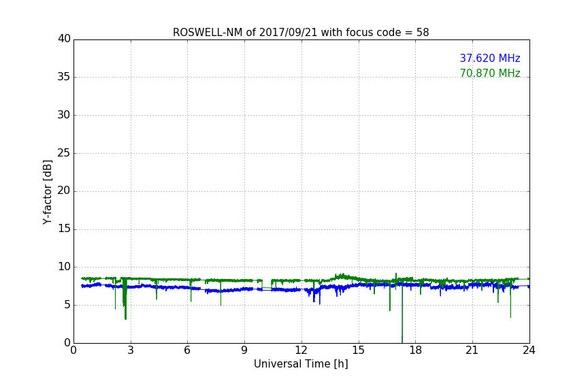
Task: Click x-axis tick label 6
Action: (187, 350)
